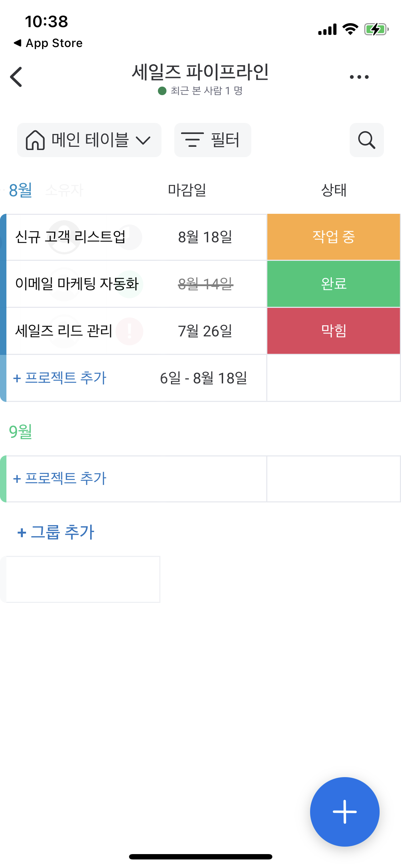Viewport: 401px width, 868px height.
Task: Select the 상태 column header
Action: point(334,190)
